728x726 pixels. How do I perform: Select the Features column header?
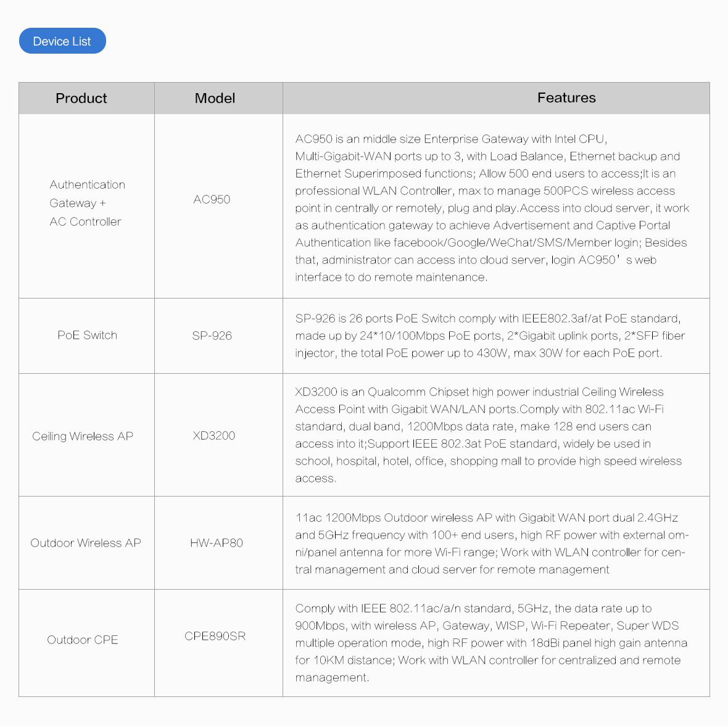(496, 98)
